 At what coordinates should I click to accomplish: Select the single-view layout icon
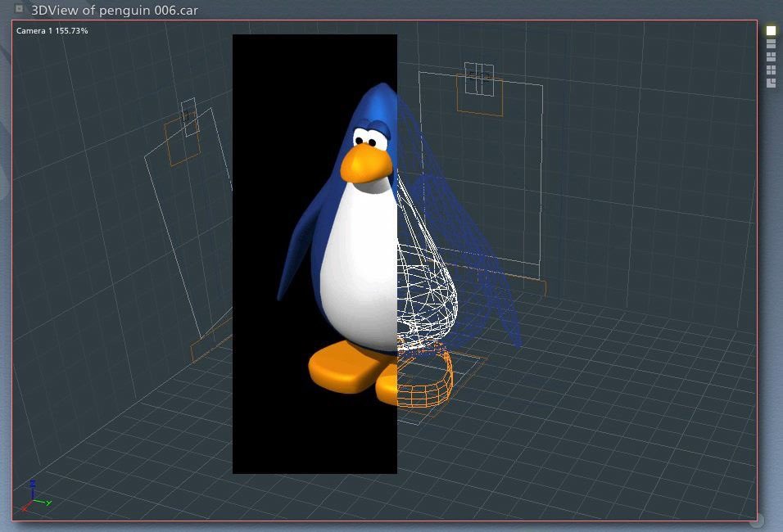pyautogui.click(x=771, y=30)
